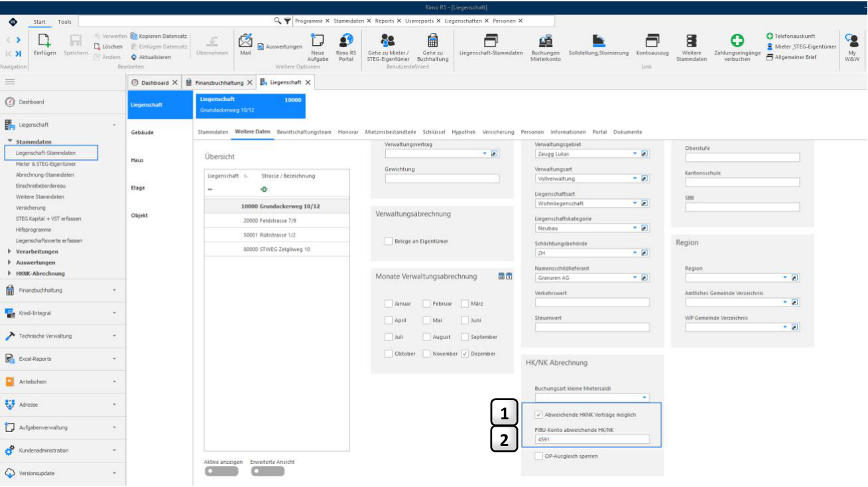
Task: Enable OP-Ausgleich sperren checkbox
Action: 538,456
